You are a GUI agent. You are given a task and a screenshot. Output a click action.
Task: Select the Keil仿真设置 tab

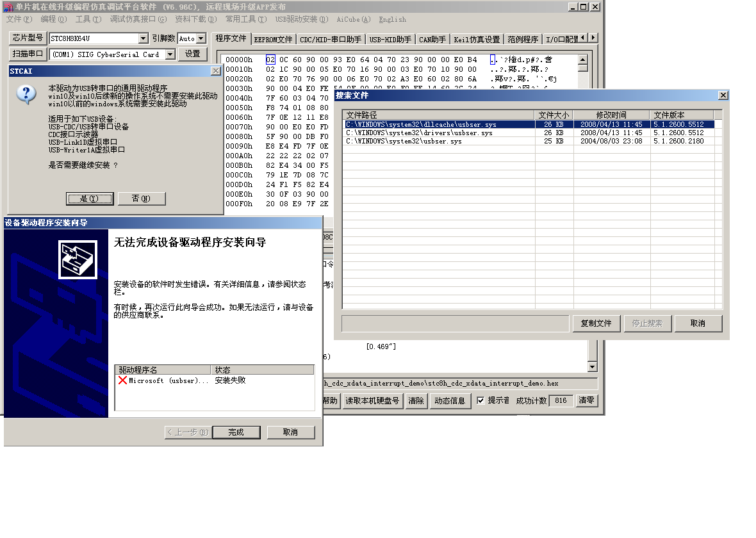pos(477,40)
